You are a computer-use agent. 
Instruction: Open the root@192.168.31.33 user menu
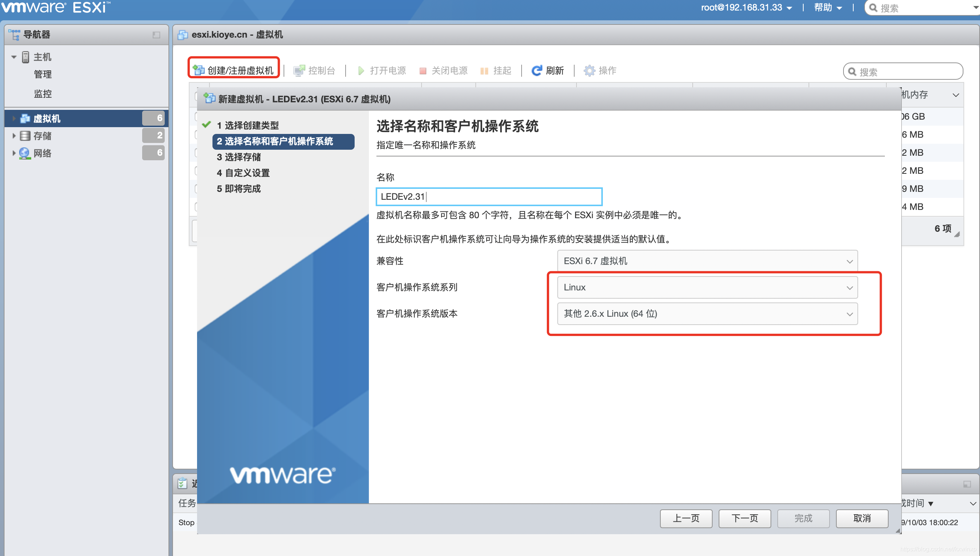[x=746, y=8]
